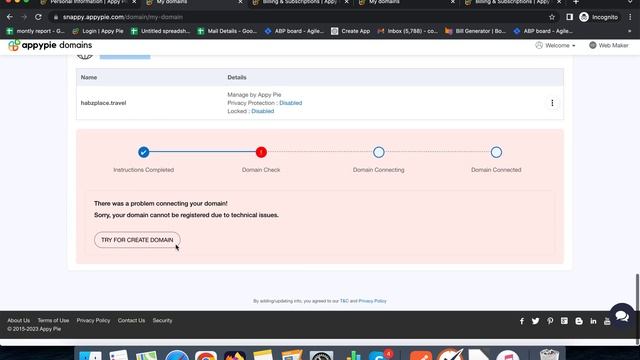Open Google Chrome from the Dock
The height and width of the screenshot is (360, 640).
coord(206,356)
